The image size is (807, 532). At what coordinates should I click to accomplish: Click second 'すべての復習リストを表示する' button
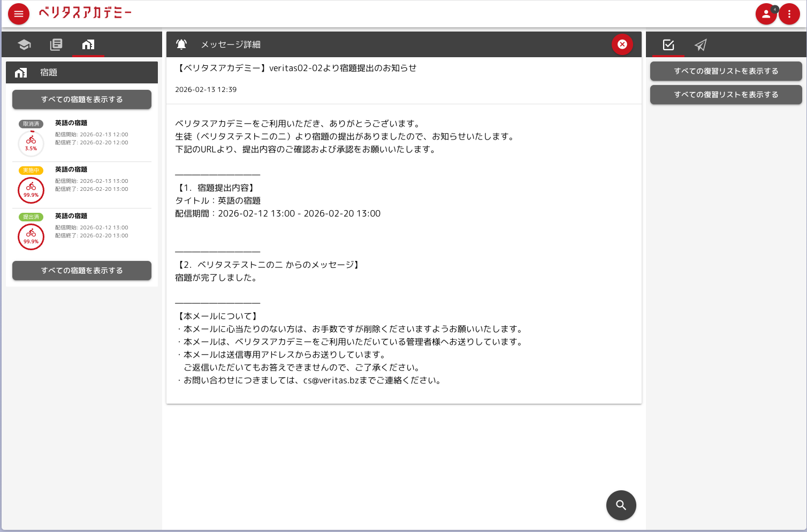(726, 95)
